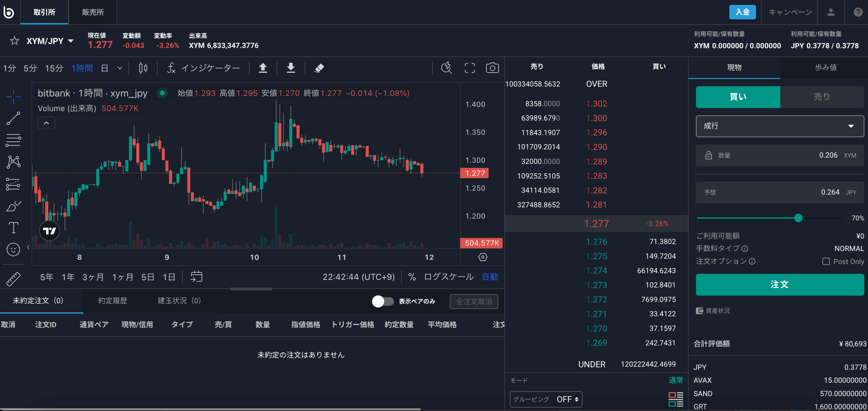Set chart range to 1ヶ月

[123, 277]
